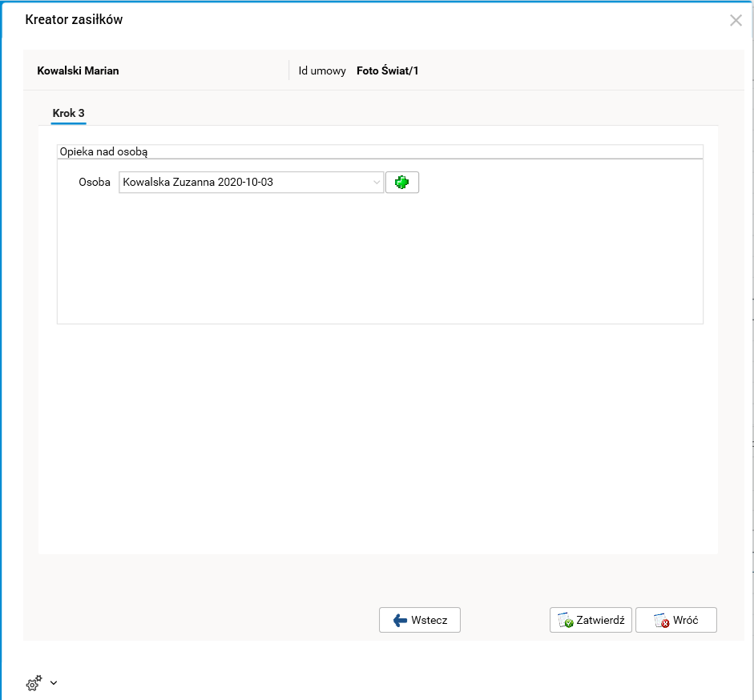Add a new person with the green plus
This screenshot has width=754, height=700.
point(402,183)
